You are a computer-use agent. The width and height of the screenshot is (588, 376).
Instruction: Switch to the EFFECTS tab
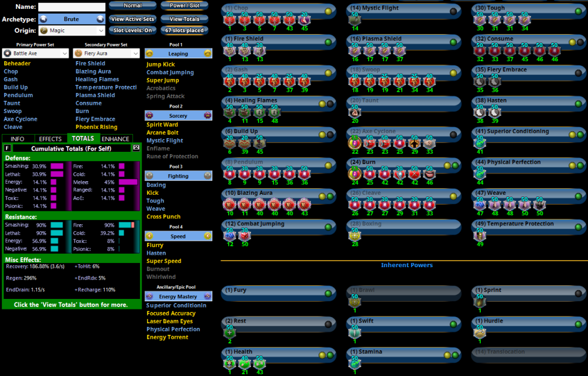(x=51, y=139)
